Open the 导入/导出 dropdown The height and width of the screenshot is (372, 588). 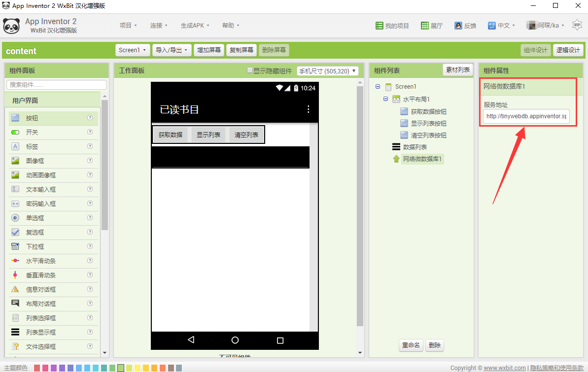click(172, 50)
